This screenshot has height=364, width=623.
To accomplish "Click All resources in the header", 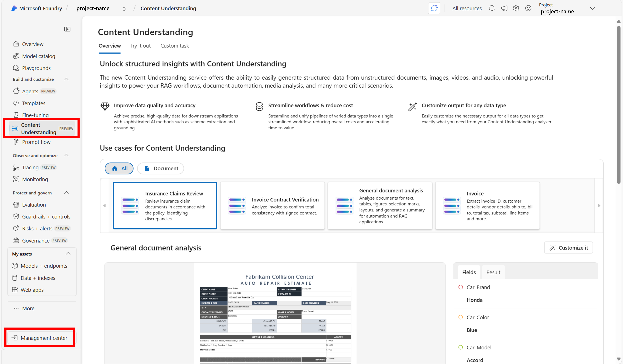I will pos(467,8).
